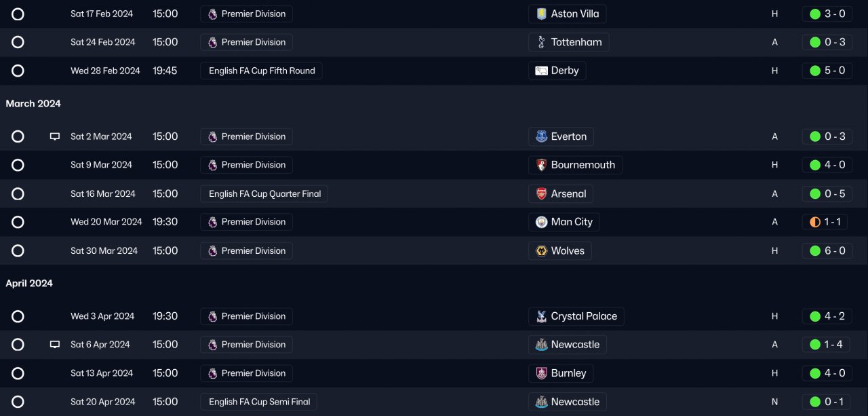Open the English FA Cup Semi Final competition
868x416 pixels.
click(259, 402)
